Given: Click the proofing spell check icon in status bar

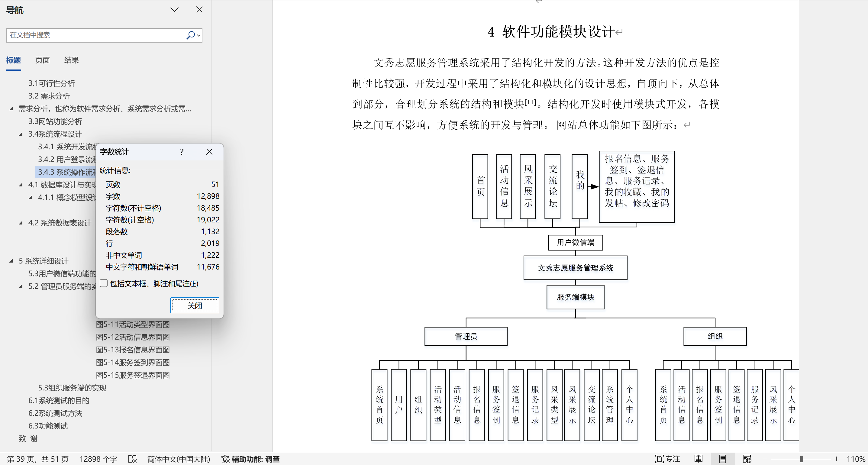Looking at the screenshot, I should [x=132, y=459].
